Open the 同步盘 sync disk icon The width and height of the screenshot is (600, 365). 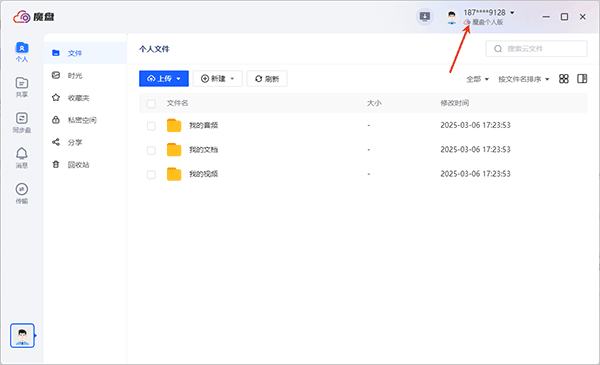point(22,123)
